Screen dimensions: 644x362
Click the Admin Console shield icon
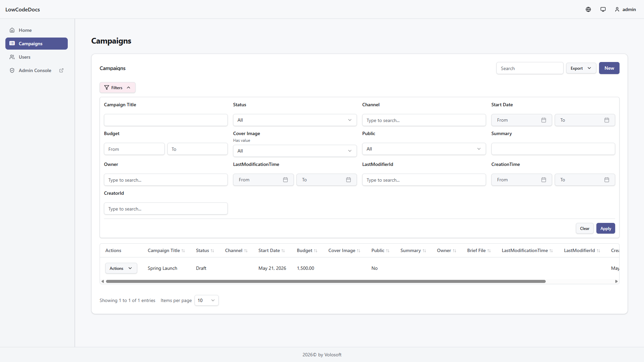pyautogui.click(x=12, y=70)
